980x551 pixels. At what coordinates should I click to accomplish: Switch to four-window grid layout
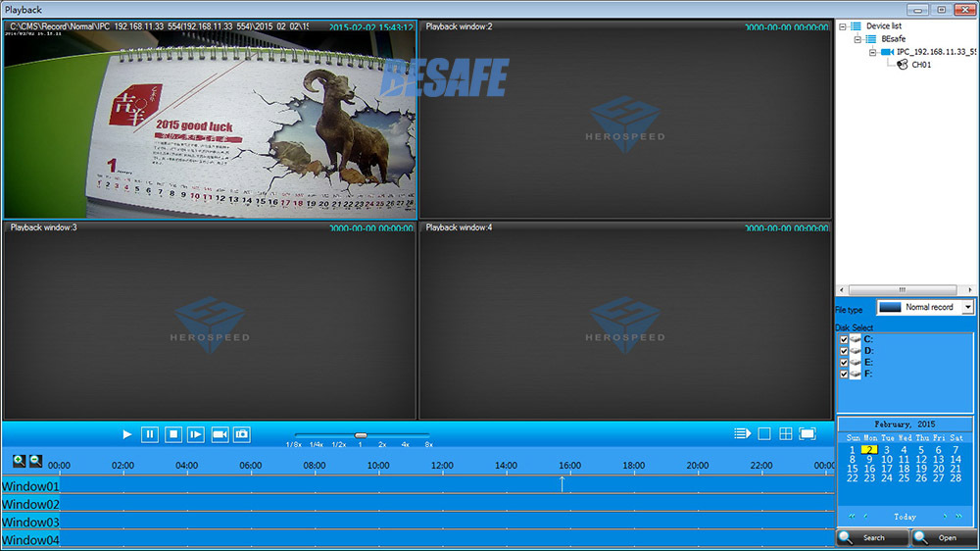786,434
